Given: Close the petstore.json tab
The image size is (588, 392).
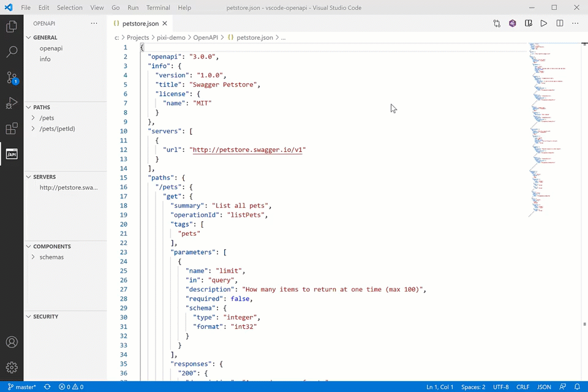Looking at the screenshot, I should [x=165, y=23].
